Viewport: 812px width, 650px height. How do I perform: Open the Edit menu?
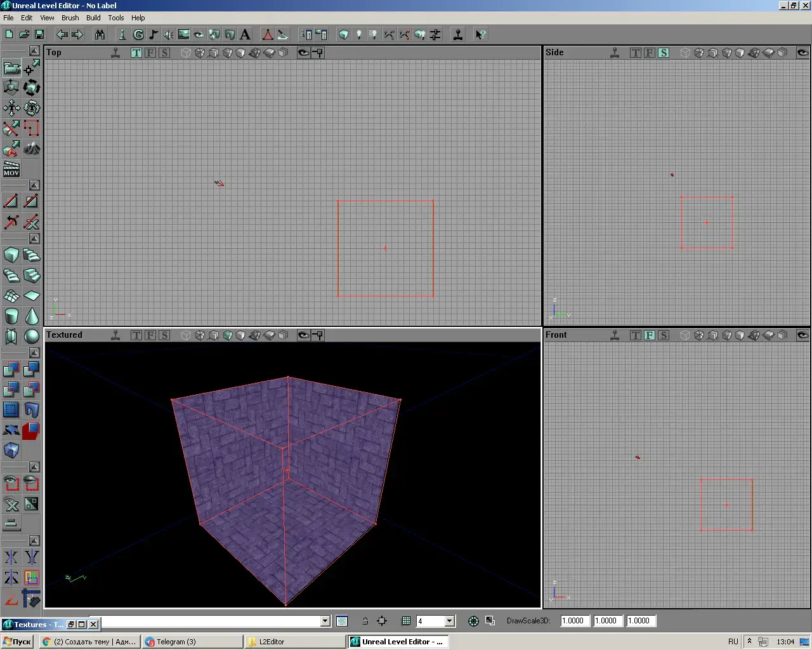pyautogui.click(x=27, y=18)
